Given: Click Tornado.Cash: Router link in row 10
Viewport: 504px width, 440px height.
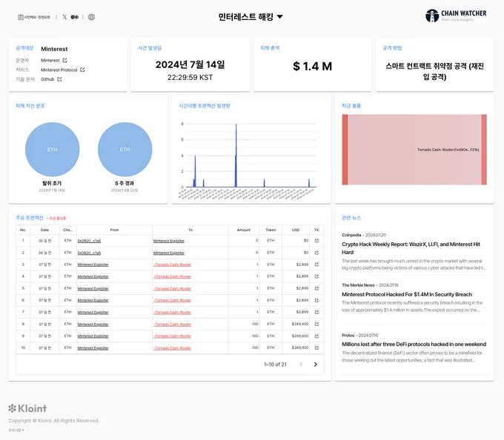Looking at the screenshot, I should click(x=172, y=348).
